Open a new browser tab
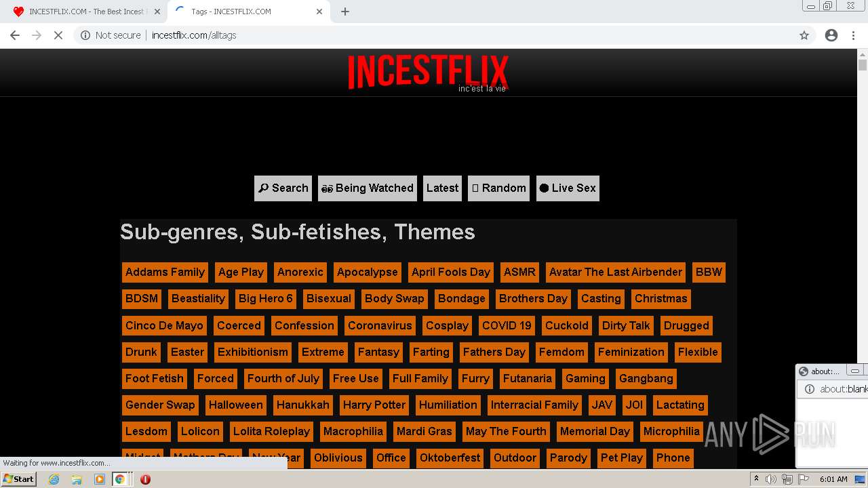The height and width of the screenshot is (488, 868). coord(345,12)
